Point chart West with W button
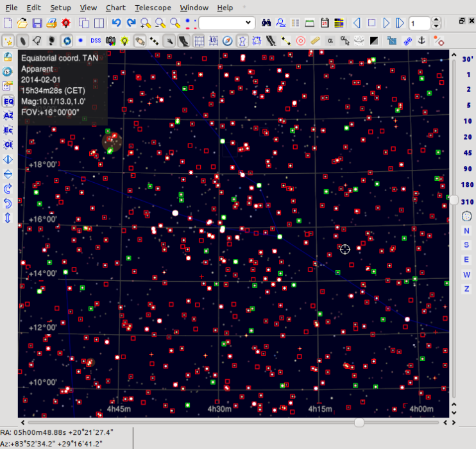Viewport: 476px width, 449px height. click(x=466, y=275)
